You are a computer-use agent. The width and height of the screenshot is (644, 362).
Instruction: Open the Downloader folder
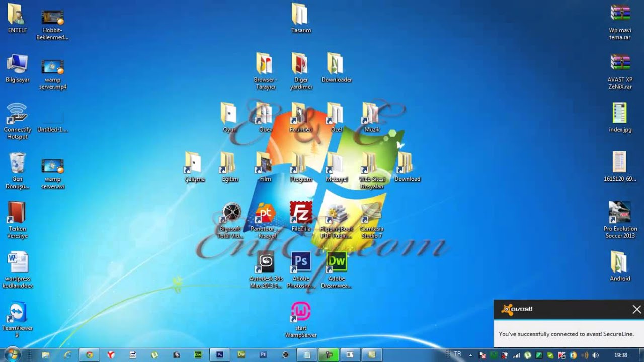336,69
